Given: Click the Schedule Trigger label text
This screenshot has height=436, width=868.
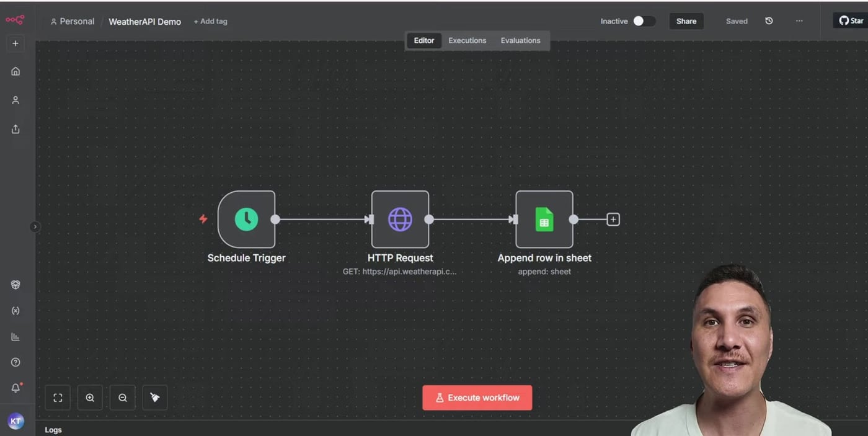Looking at the screenshot, I should click(x=246, y=258).
